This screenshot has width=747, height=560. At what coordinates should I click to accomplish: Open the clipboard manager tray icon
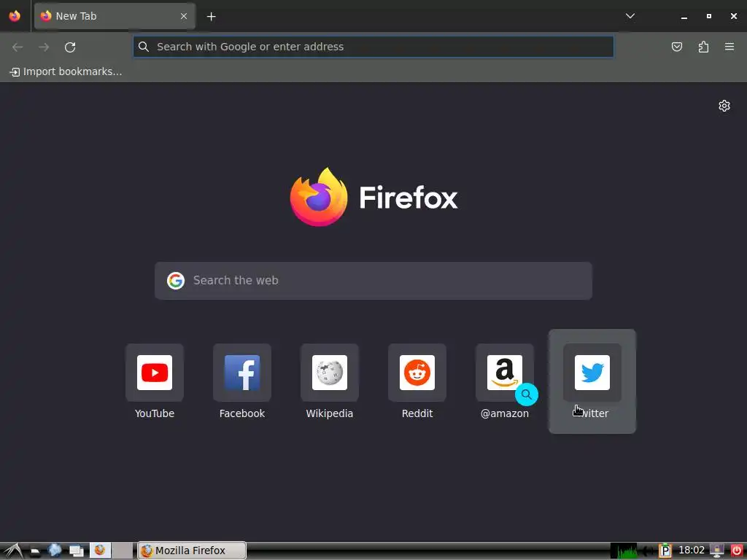(665, 551)
